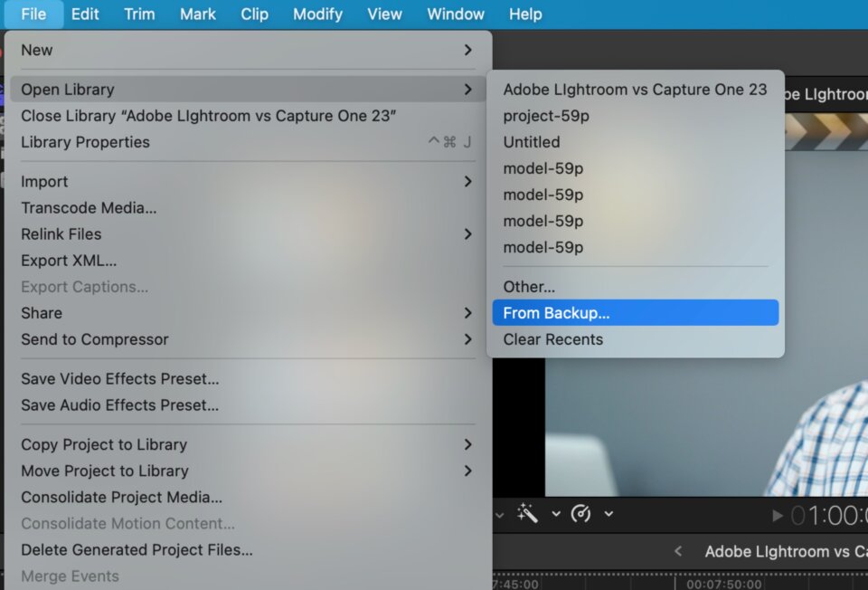Select From Backup... in Open Library submenu
The height and width of the screenshot is (590, 868).
coord(556,313)
